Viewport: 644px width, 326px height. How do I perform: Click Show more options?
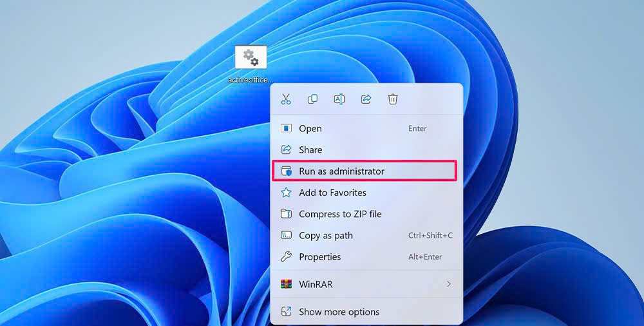[x=339, y=312]
